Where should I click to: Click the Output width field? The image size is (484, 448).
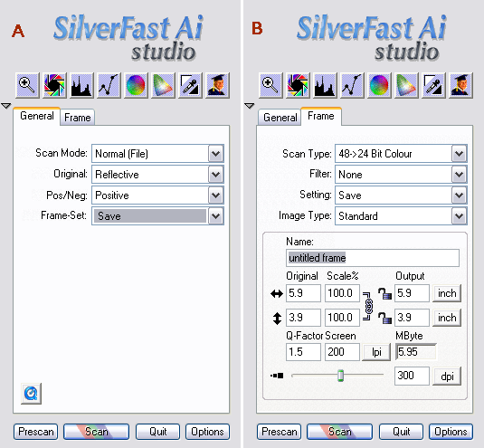pos(412,293)
